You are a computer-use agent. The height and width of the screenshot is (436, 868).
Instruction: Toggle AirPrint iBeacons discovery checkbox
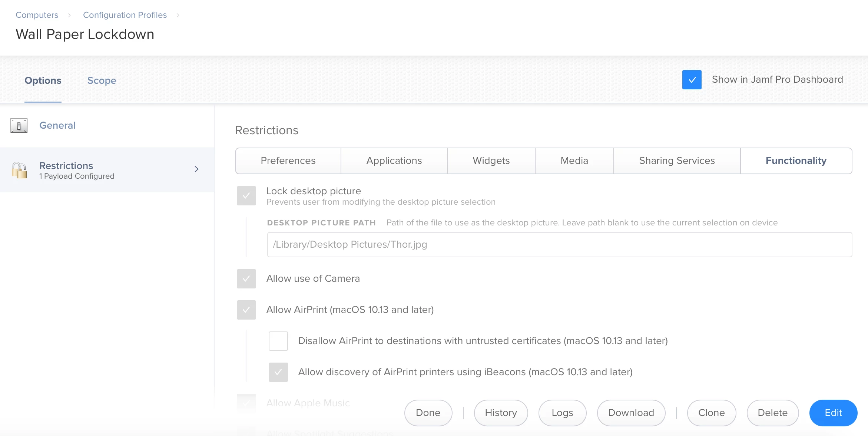coord(278,372)
